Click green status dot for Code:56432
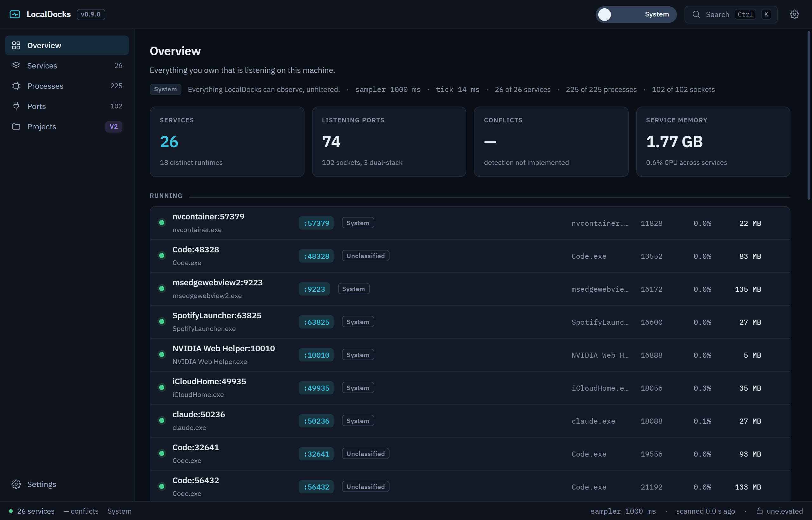 tap(162, 486)
